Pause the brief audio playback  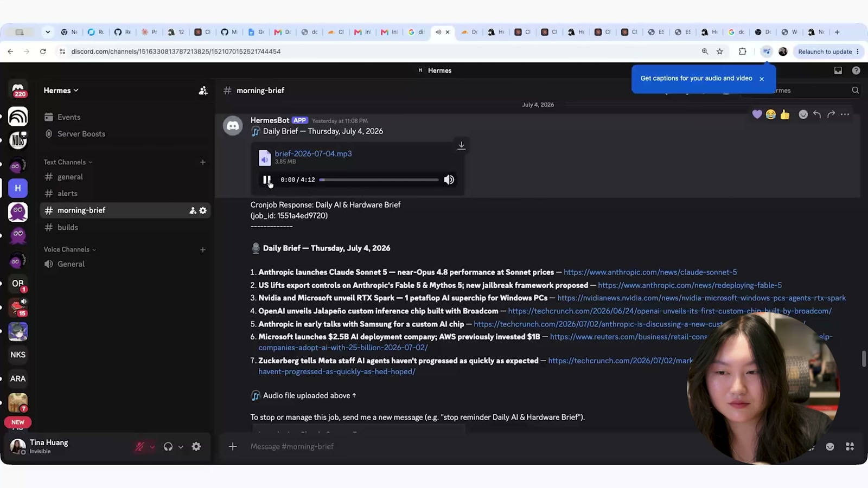tap(266, 179)
